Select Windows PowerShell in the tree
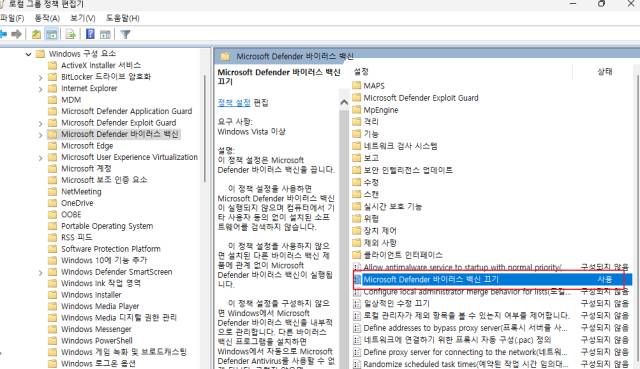The width and height of the screenshot is (640, 369). click(x=97, y=340)
